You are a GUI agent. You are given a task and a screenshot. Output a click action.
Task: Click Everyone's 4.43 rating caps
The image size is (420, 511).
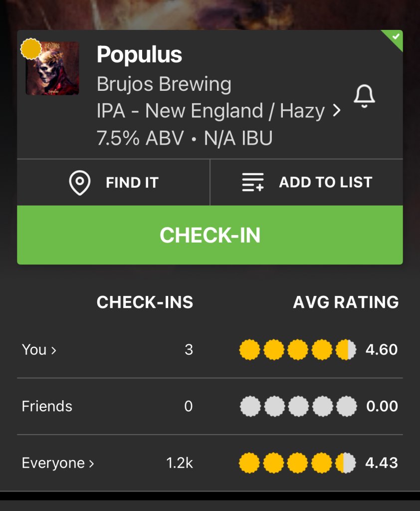tap(298, 463)
